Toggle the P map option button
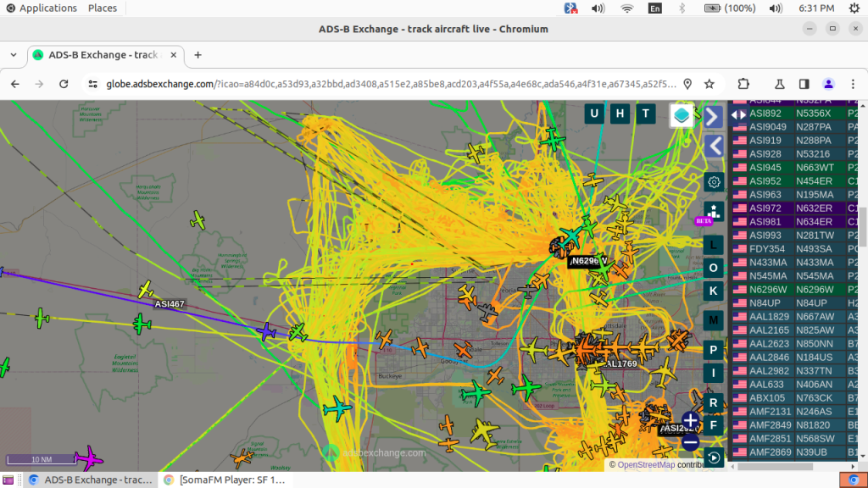The image size is (868, 488). click(x=713, y=350)
